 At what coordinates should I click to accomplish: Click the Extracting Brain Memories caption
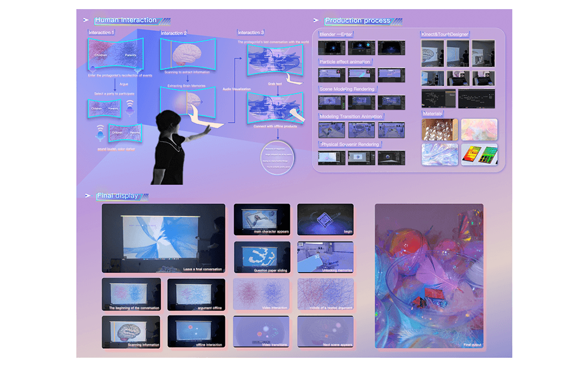point(186,86)
